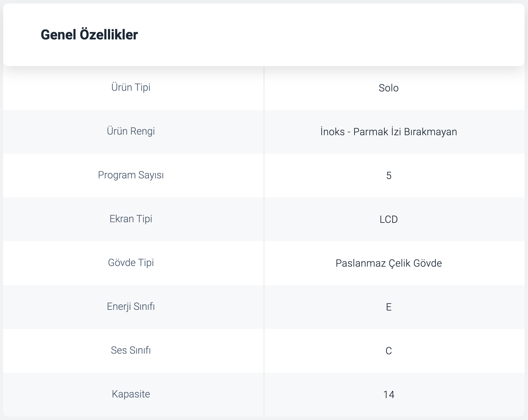The width and height of the screenshot is (528, 420).
Task: Click the LCD value
Action: (388, 219)
